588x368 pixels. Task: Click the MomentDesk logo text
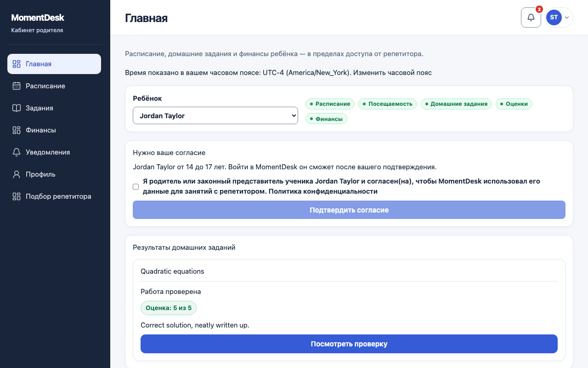click(38, 17)
